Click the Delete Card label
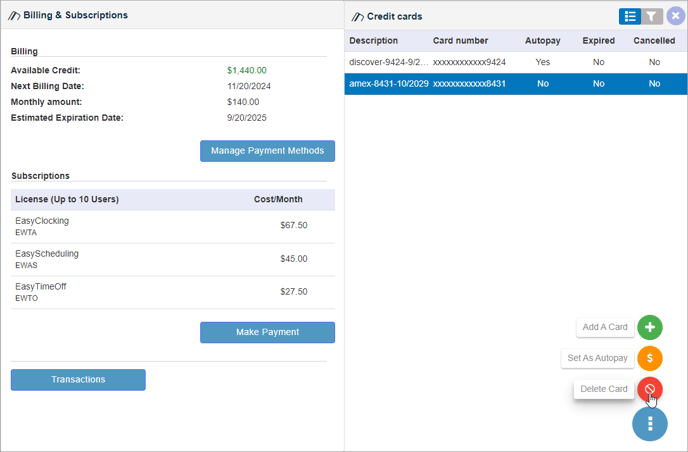Screen dimensions: 688x452 click(x=603, y=389)
